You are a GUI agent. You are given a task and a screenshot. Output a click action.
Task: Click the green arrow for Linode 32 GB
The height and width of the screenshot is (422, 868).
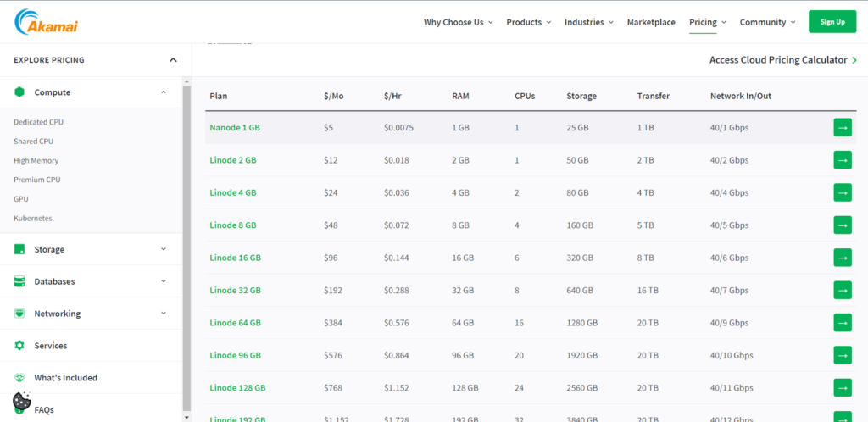point(843,290)
